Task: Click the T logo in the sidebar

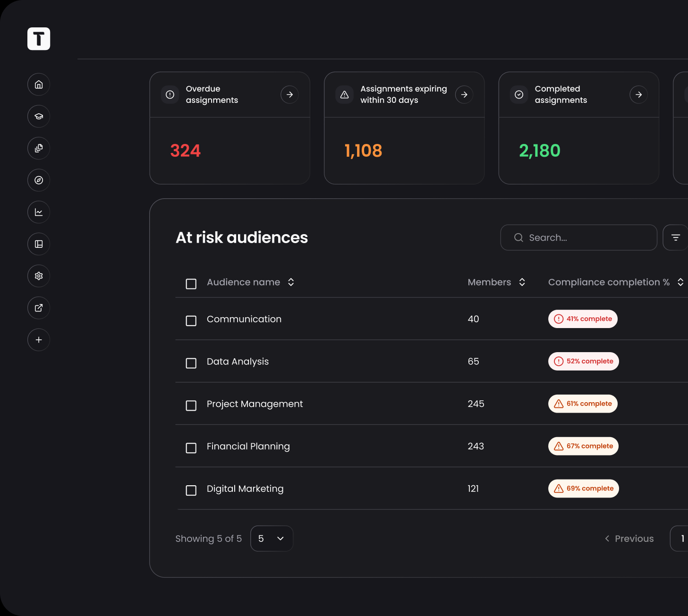Action: point(39,39)
